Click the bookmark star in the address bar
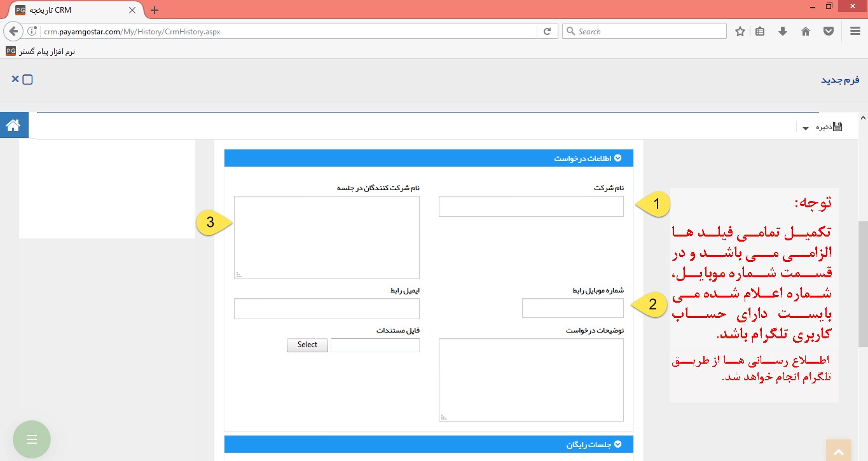The height and width of the screenshot is (461, 868). click(x=740, y=31)
